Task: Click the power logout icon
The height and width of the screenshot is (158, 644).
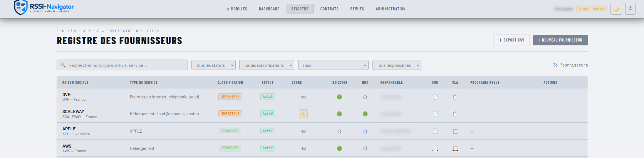Action: pos(630,8)
